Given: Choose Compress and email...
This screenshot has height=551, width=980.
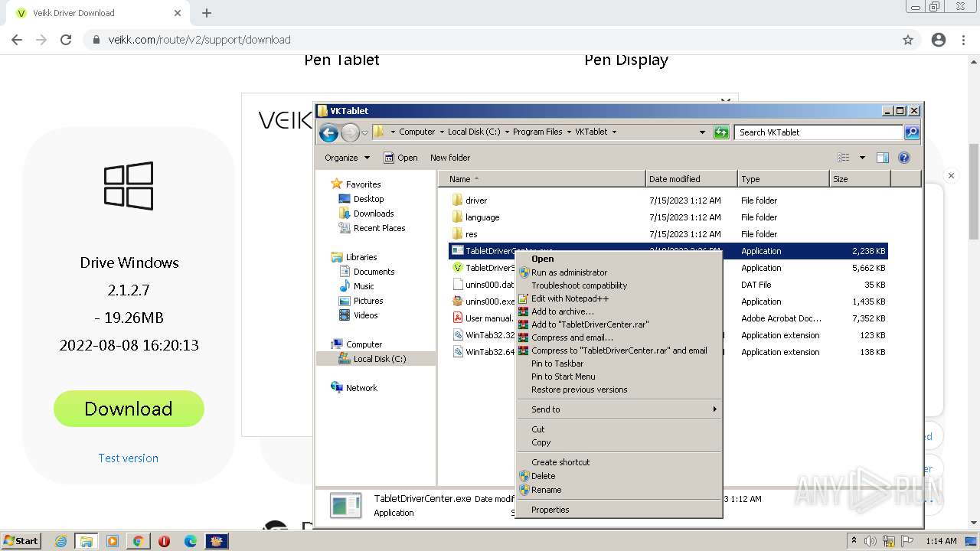Looking at the screenshot, I should [619, 337].
